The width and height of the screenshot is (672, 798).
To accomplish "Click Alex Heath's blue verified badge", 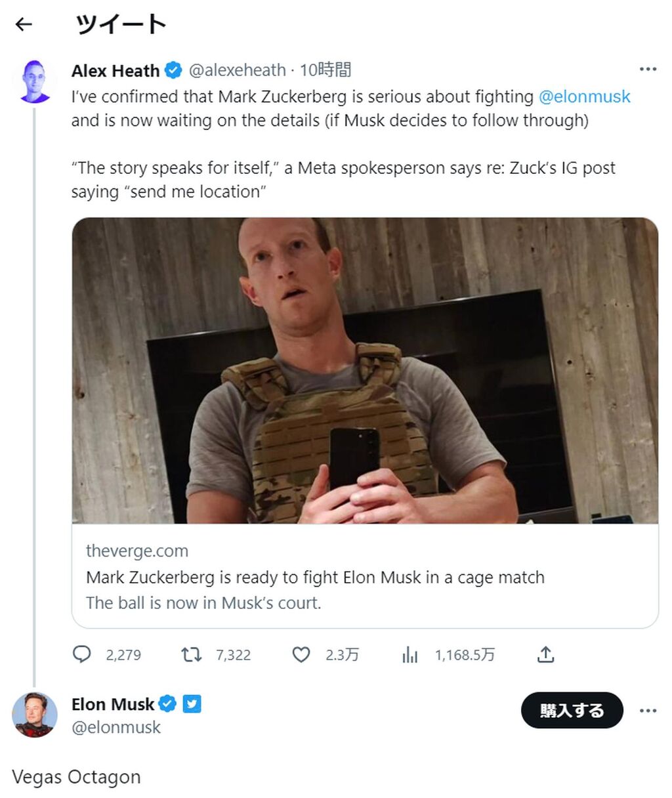I will (x=173, y=70).
